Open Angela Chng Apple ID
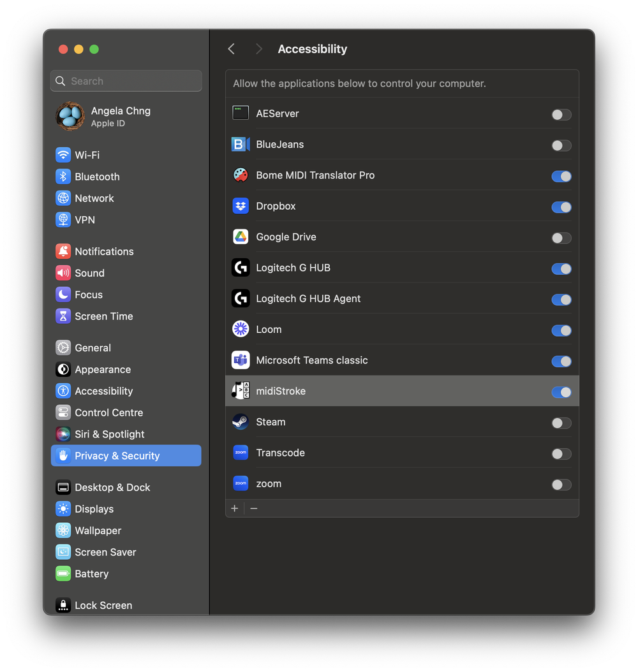Viewport: 638px width, 672px height. tap(126, 116)
